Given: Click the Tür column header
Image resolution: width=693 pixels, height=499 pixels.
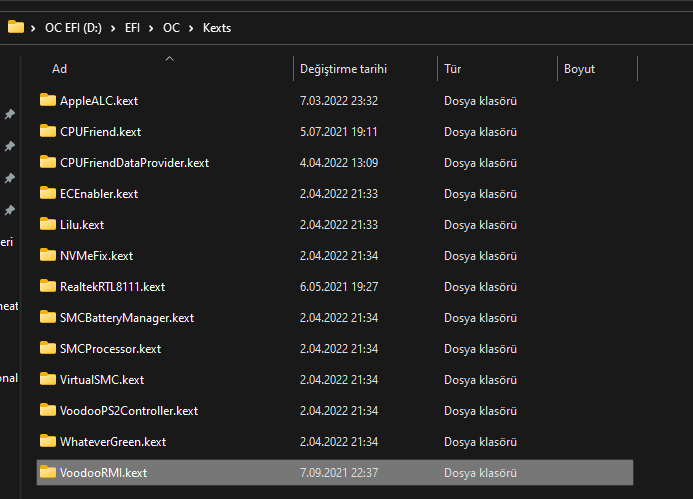Looking at the screenshot, I should coord(453,69).
